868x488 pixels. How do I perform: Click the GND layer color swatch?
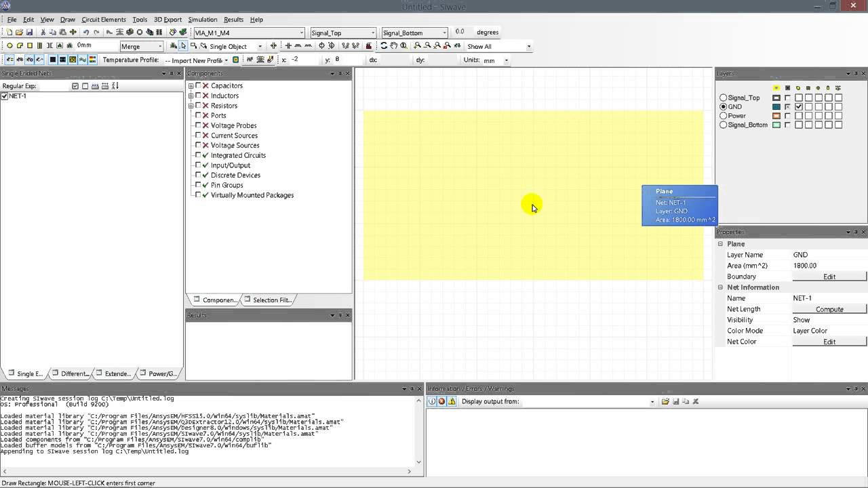tap(776, 107)
